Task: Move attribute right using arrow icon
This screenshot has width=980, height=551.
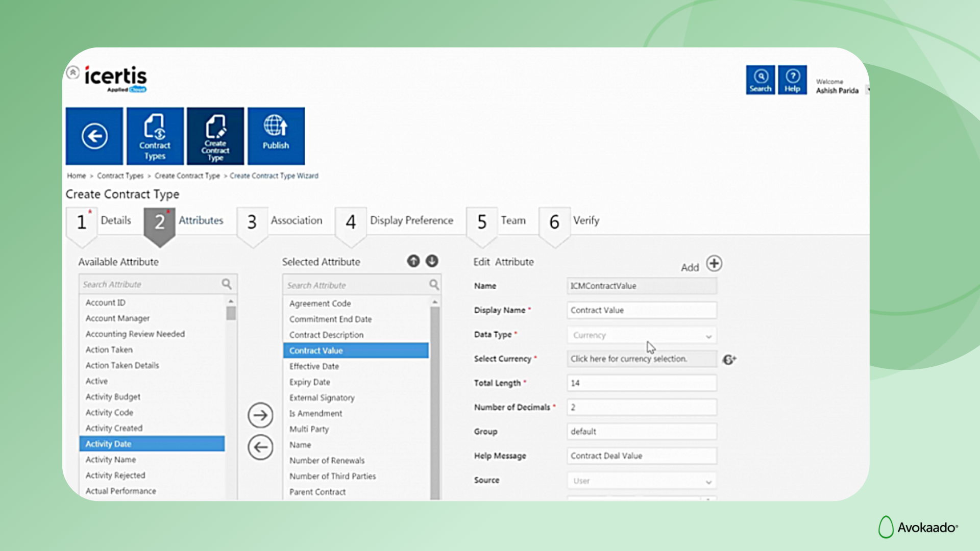Action: (260, 415)
